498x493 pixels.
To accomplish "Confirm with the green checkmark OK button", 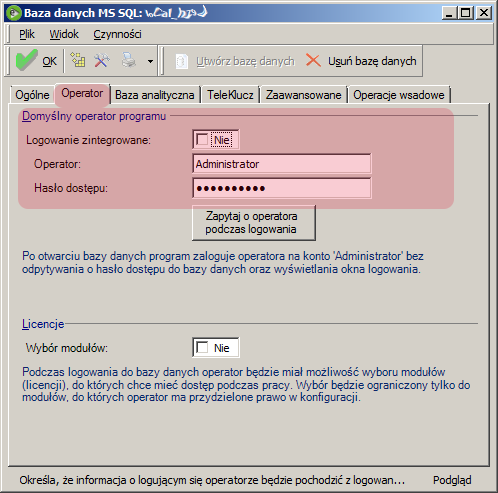I will tap(36, 61).
